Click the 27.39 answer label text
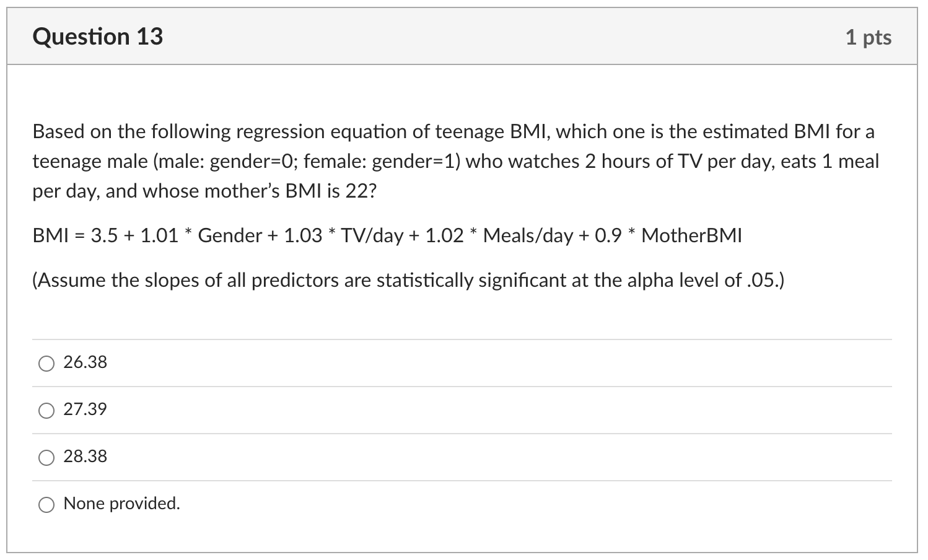This screenshot has width=928, height=560. [x=85, y=409]
